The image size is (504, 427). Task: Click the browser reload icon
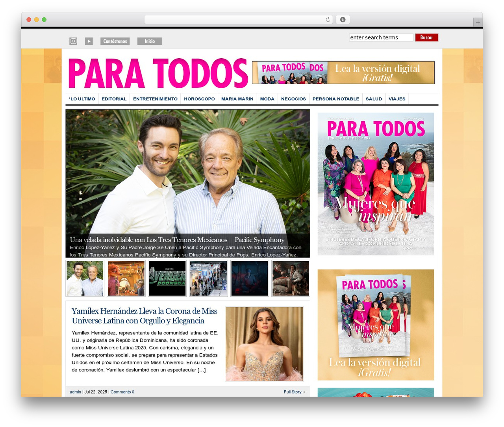click(328, 20)
